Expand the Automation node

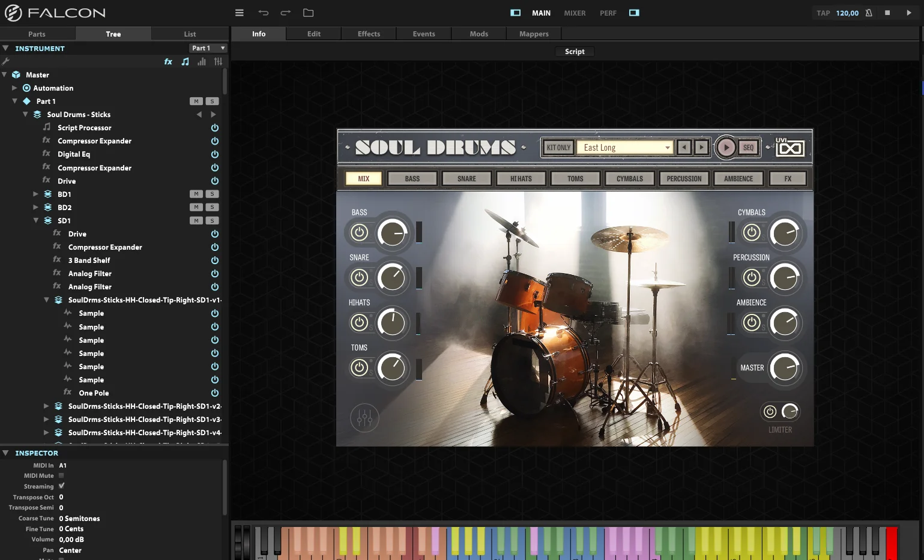coord(14,88)
